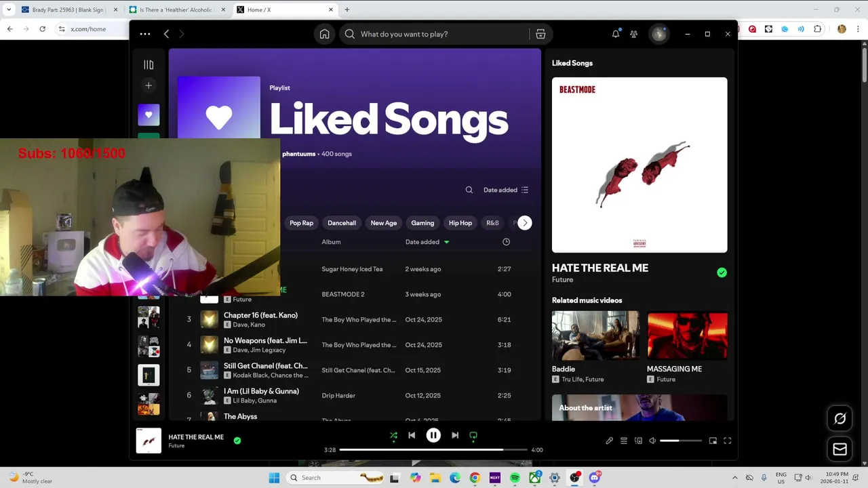Open Spotify home via house icon
Image resolution: width=868 pixels, height=488 pixels.
point(324,34)
